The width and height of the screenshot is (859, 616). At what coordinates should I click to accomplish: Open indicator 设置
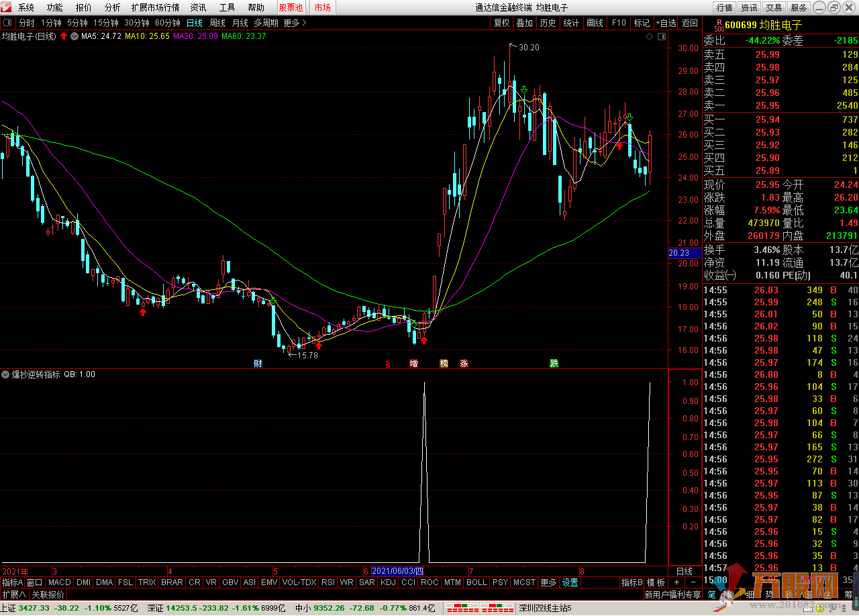coord(570,582)
